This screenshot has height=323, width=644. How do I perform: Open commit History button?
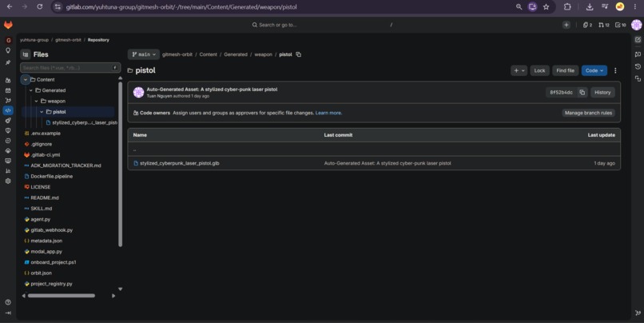[602, 93]
